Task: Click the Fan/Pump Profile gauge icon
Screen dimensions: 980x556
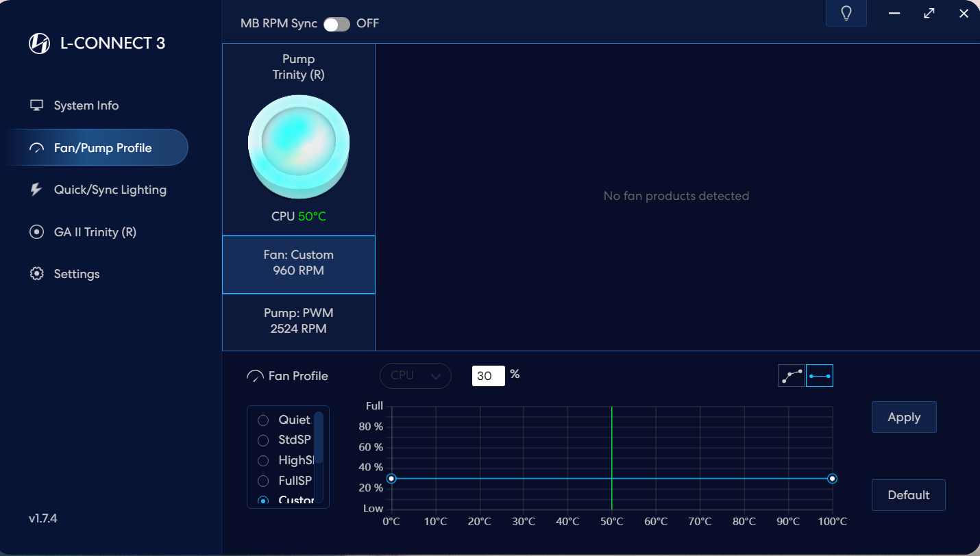Action: (36, 148)
